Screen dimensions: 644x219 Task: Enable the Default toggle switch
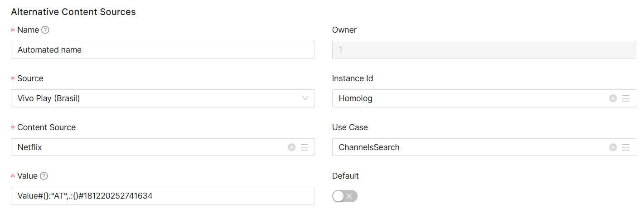point(344,196)
